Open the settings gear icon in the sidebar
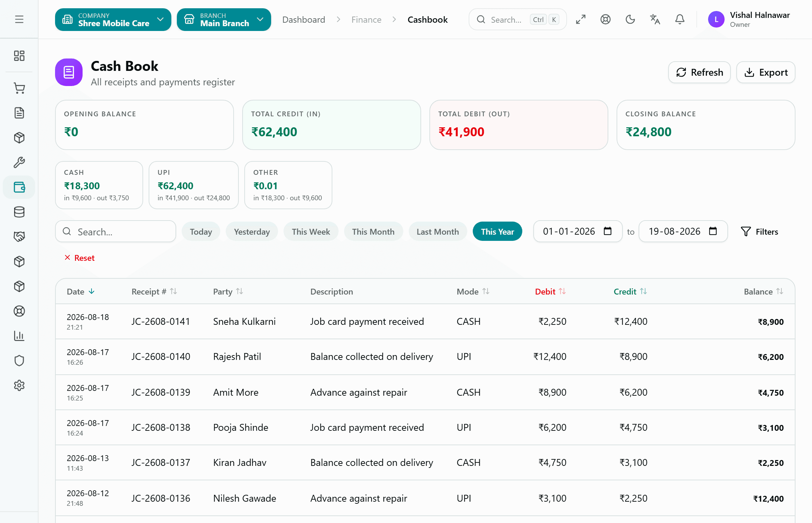Image resolution: width=812 pixels, height=523 pixels. coord(19,385)
